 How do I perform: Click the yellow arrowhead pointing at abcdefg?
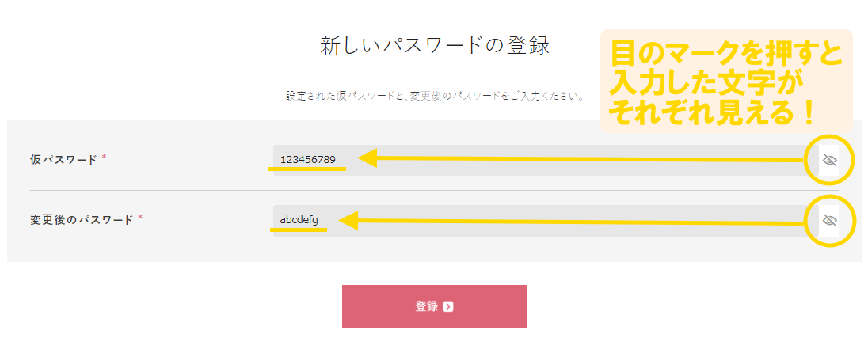[x=348, y=220]
